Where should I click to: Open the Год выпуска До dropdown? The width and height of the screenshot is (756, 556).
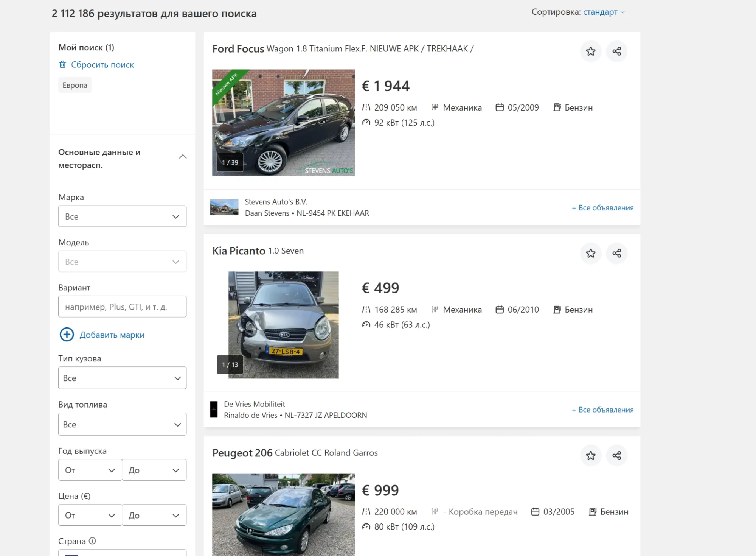(154, 470)
